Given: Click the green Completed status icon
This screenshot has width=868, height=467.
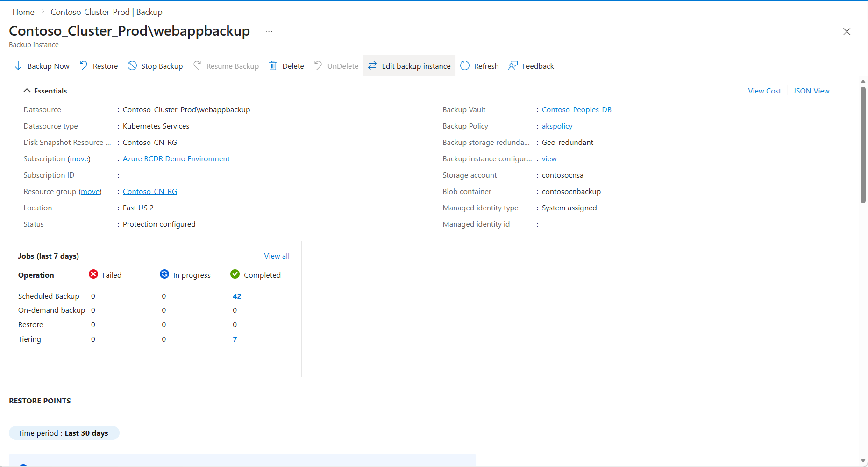Looking at the screenshot, I should 235,274.
